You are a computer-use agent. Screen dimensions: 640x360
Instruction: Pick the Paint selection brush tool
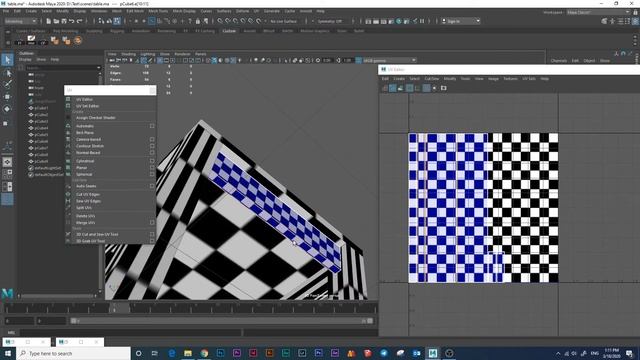coord(7,84)
